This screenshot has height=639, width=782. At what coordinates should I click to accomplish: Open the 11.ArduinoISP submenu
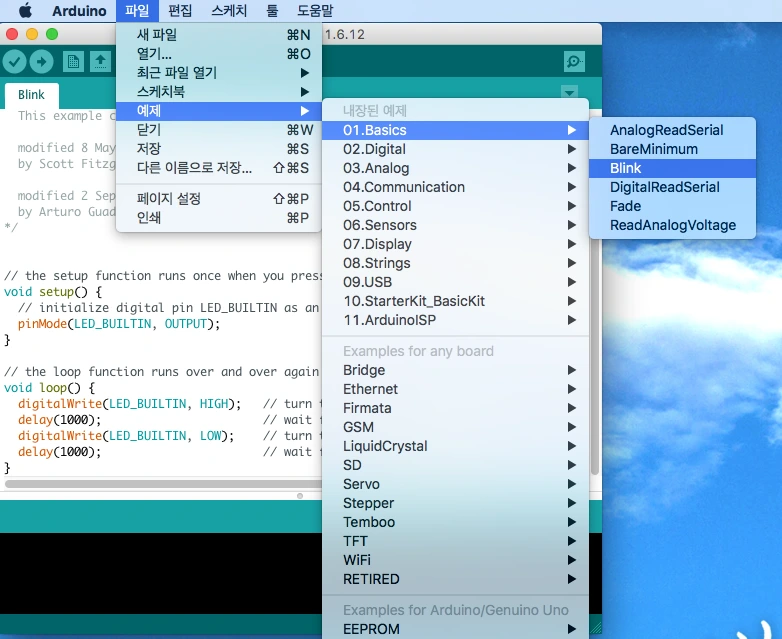[456, 320]
